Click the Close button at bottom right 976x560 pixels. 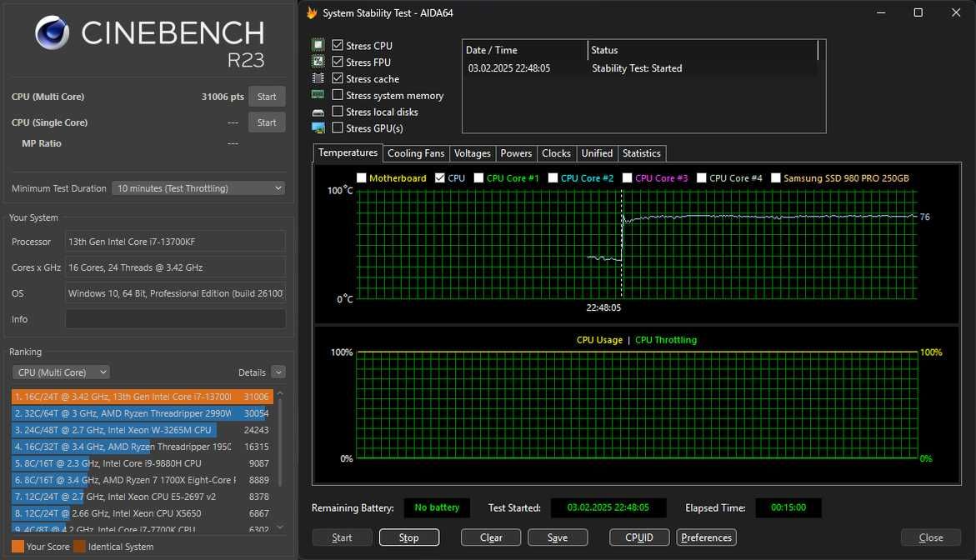tap(930, 537)
